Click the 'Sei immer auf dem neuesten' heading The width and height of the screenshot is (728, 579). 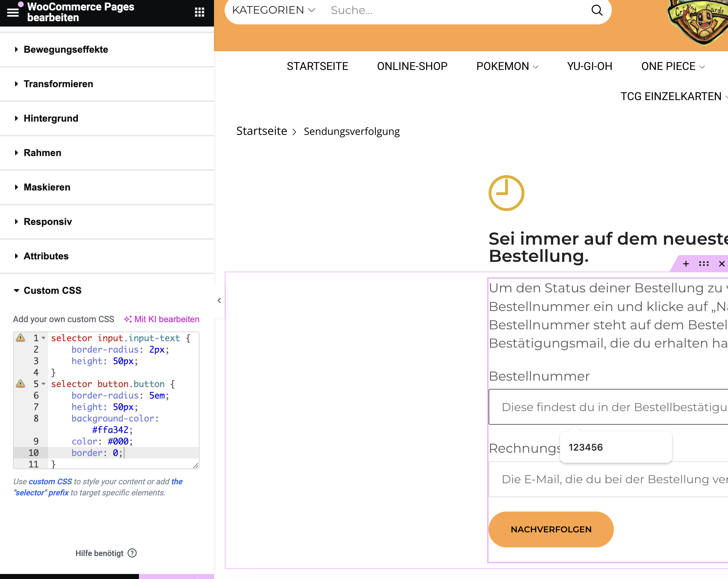click(x=608, y=248)
